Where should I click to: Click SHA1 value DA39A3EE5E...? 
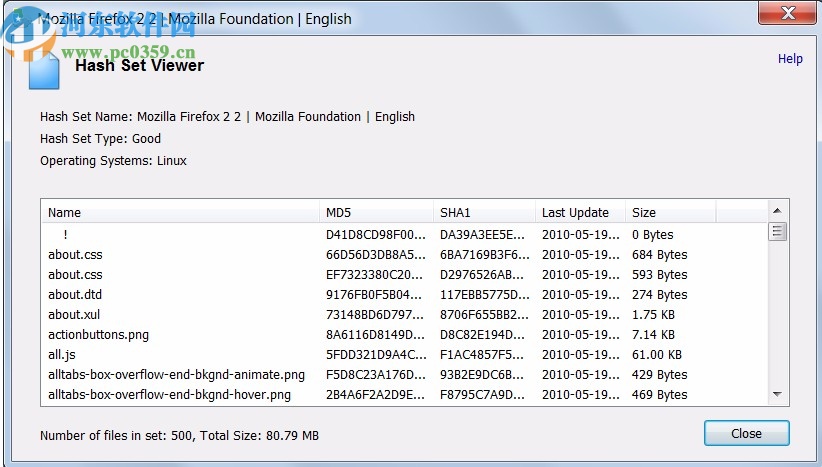pyautogui.click(x=482, y=234)
